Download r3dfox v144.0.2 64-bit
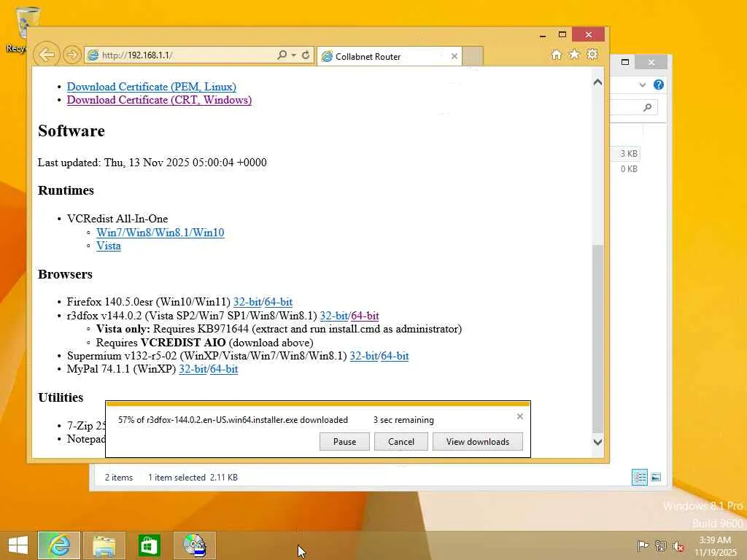Image resolution: width=747 pixels, height=560 pixels. pyautogui.click(x=365, y=316)
